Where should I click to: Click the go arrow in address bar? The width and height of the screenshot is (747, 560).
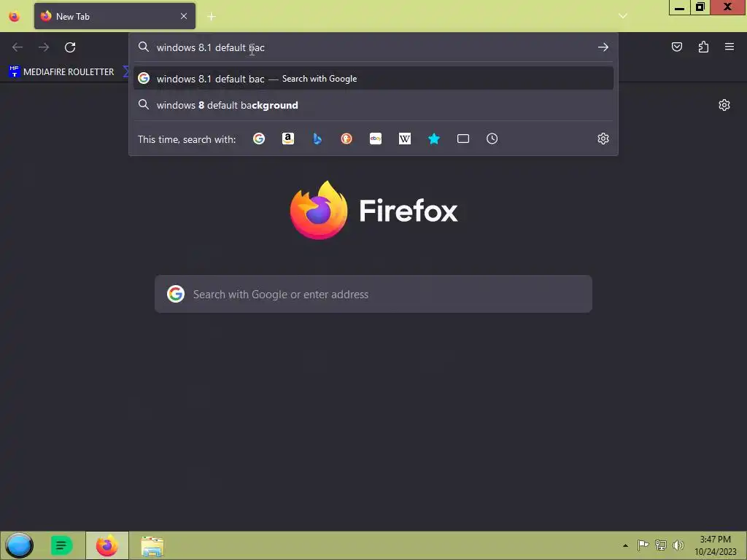pos(603,47)
